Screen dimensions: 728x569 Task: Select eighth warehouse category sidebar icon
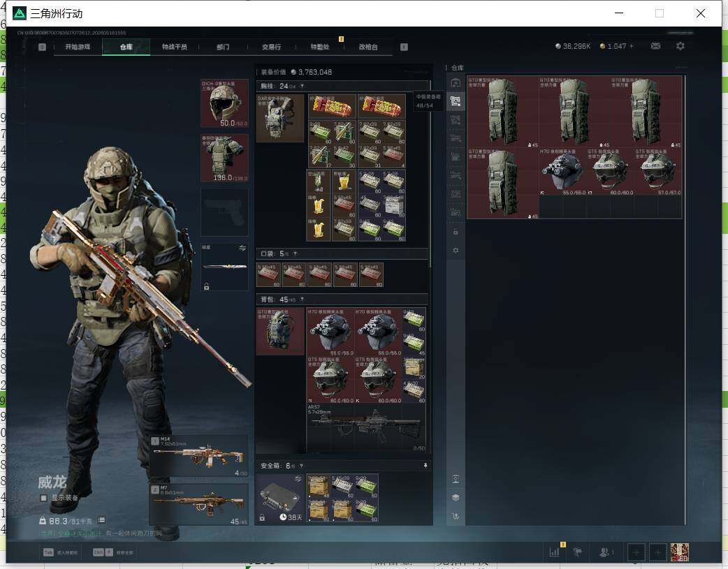pyautogui.click(x=456, y=212)
